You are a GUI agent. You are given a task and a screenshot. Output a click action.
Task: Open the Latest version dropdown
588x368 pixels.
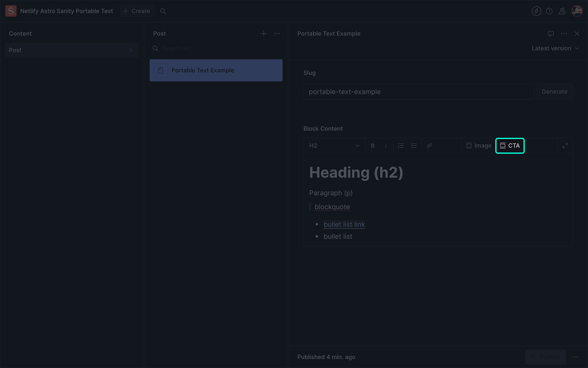(555, 48)
